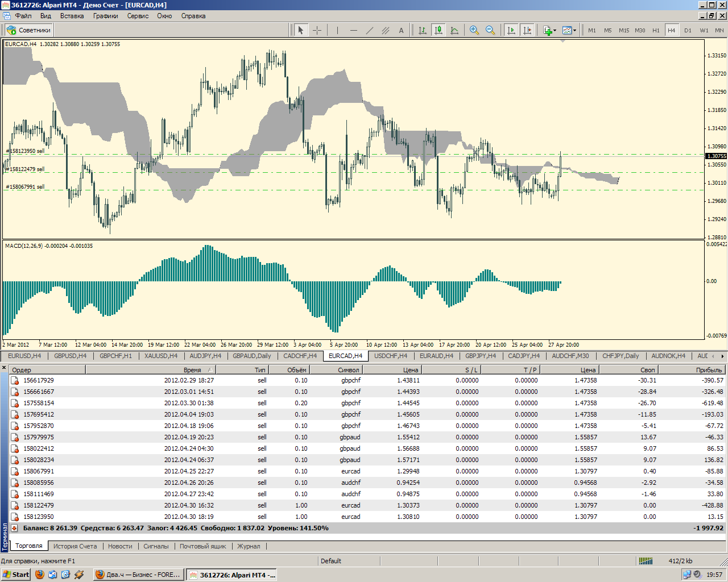
Task: Select the Text label tool (A)
Action: point(401,30)
